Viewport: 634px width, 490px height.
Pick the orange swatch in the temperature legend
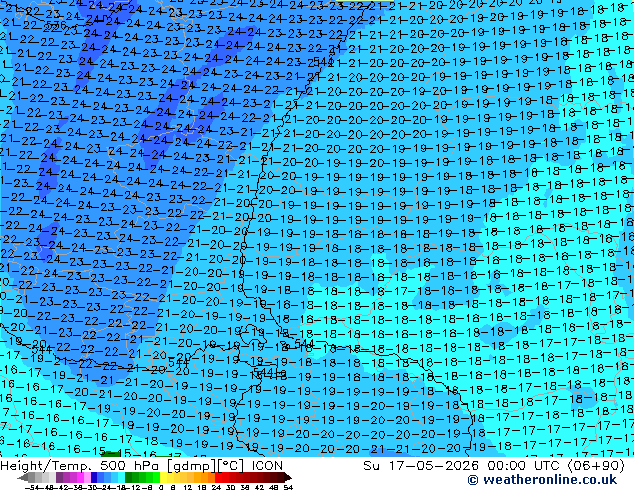click(205, 477)
